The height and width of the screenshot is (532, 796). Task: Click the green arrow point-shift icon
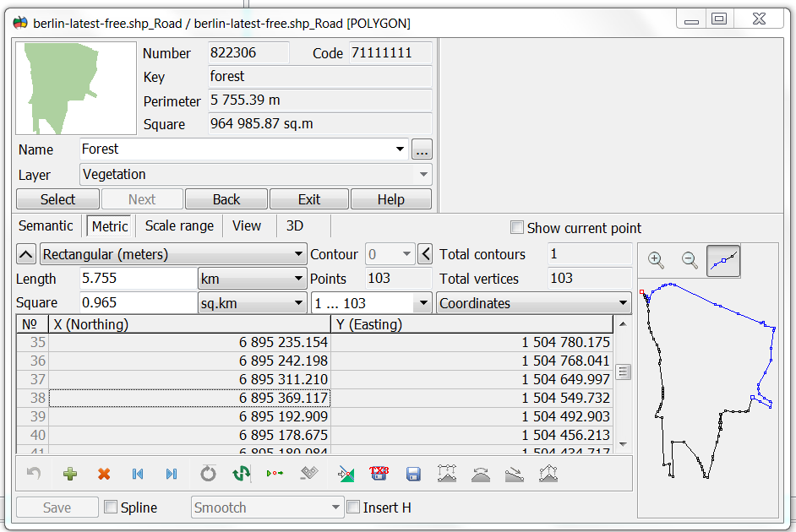click(275, 474)
